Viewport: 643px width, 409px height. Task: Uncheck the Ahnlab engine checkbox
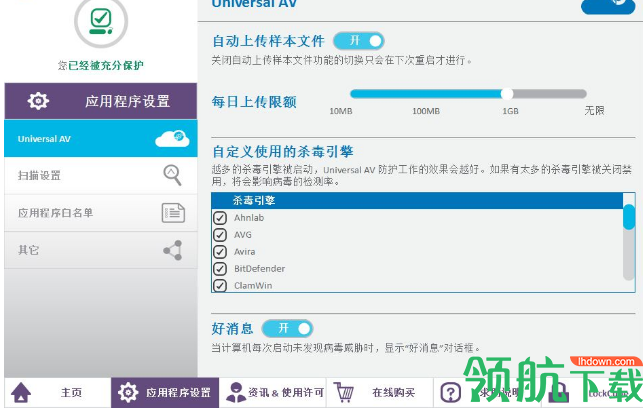tap(220, 217)
